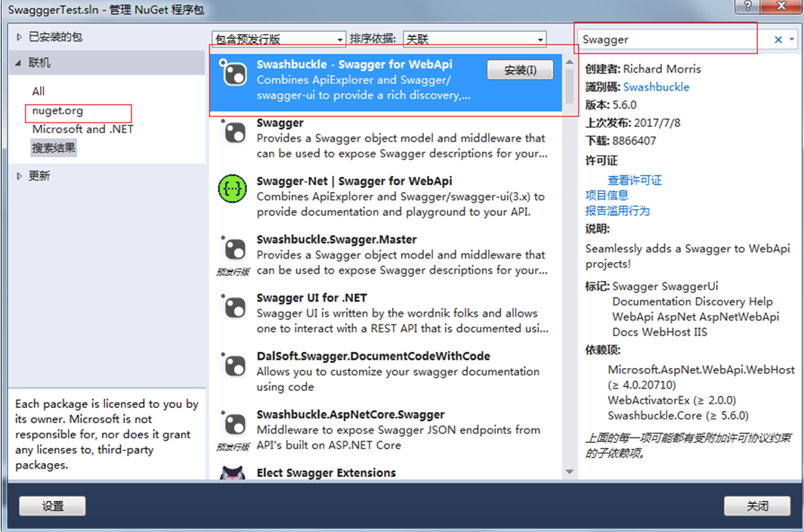
Task: Select DalSoft.Swagger.DocumentCodeWithCode title
Action: pyautogui.click(x=373, y=356)
